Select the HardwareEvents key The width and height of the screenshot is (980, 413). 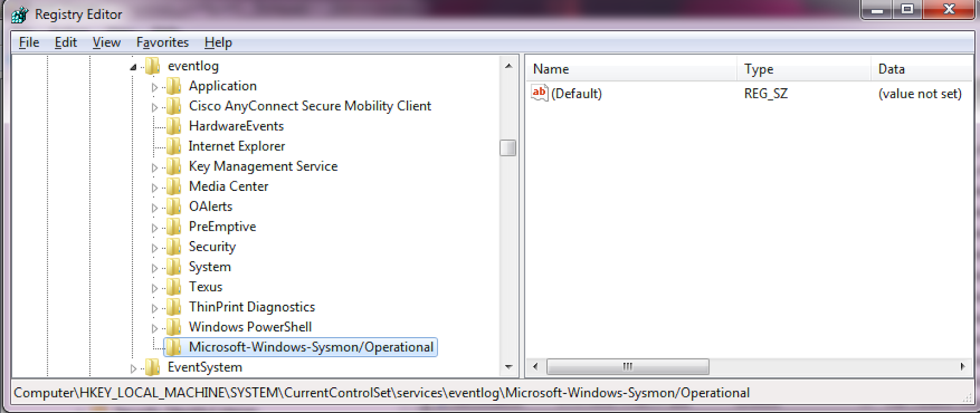coord(236,126)
